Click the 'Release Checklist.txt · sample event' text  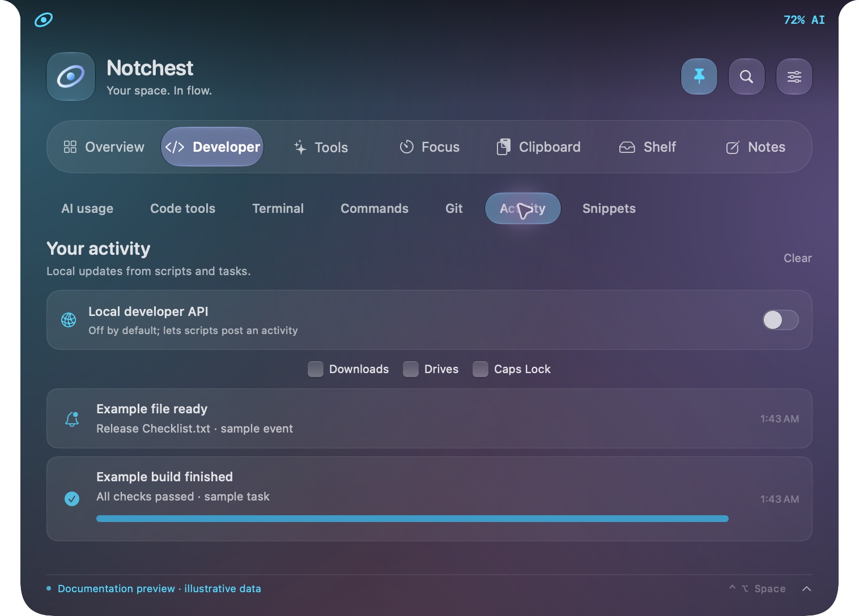(x=194, y=429)
